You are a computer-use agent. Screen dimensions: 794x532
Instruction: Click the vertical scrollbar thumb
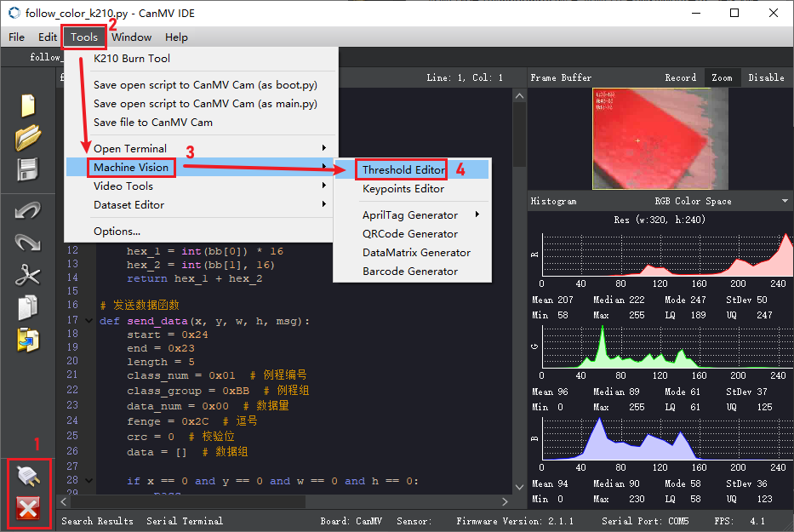coord(519,134)
